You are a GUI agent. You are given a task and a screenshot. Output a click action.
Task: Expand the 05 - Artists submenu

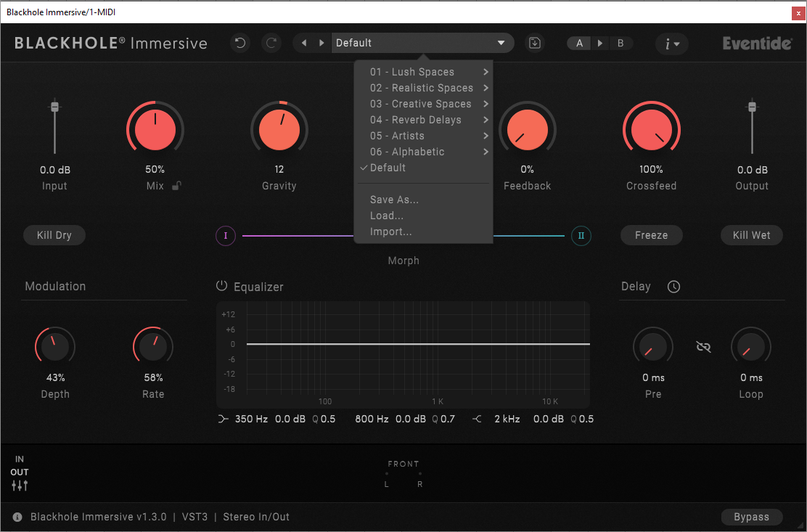(424, 136)
